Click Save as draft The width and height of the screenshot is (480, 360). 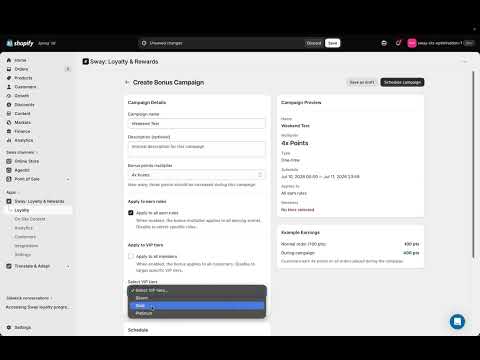coord(362,82)
